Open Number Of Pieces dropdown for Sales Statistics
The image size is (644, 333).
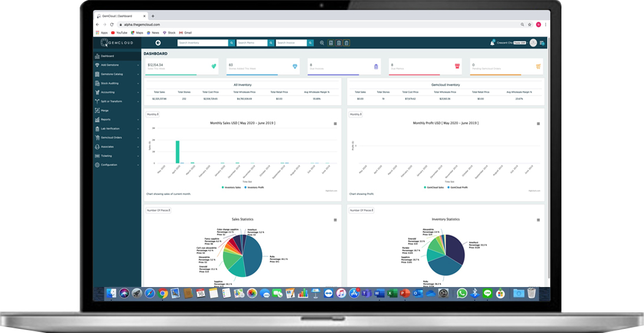coord(157,210)
